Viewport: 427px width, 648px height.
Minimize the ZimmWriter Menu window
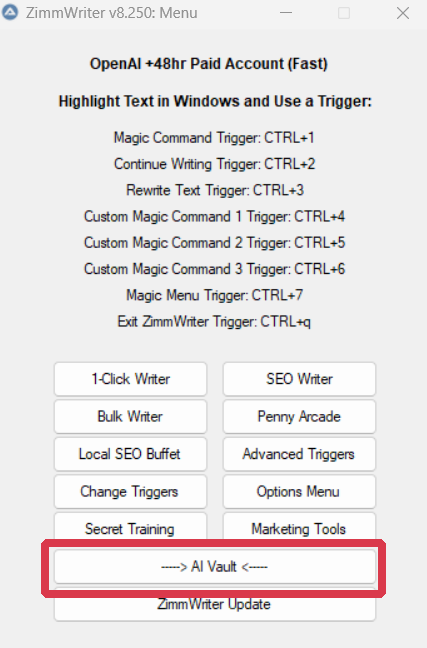coord(286,13)
